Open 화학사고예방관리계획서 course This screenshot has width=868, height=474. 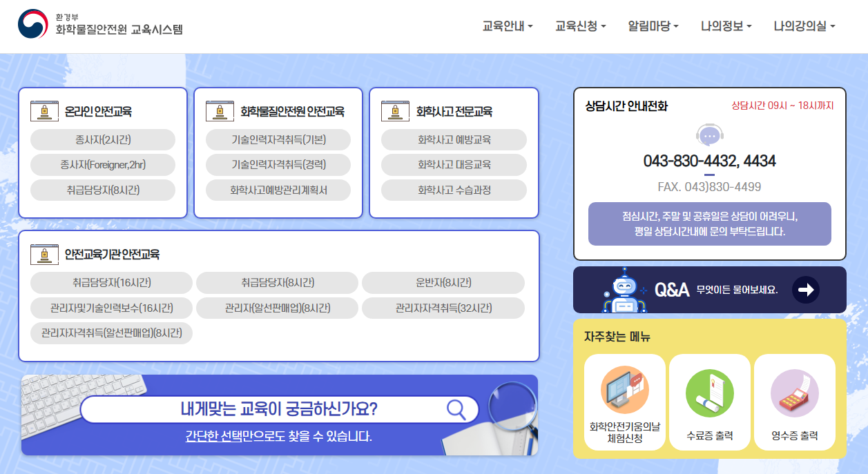point(278,190)
